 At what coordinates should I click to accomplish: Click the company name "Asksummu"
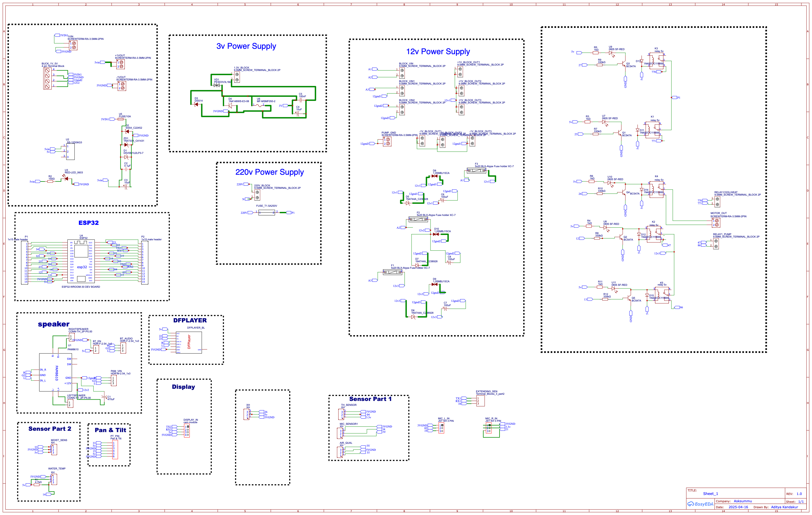click(x=743, y=501)
